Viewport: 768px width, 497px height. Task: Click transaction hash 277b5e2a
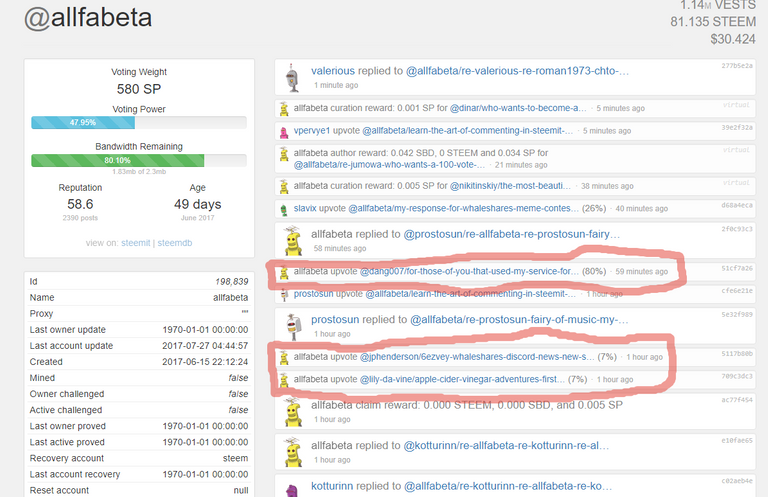(x=737, y=66)
